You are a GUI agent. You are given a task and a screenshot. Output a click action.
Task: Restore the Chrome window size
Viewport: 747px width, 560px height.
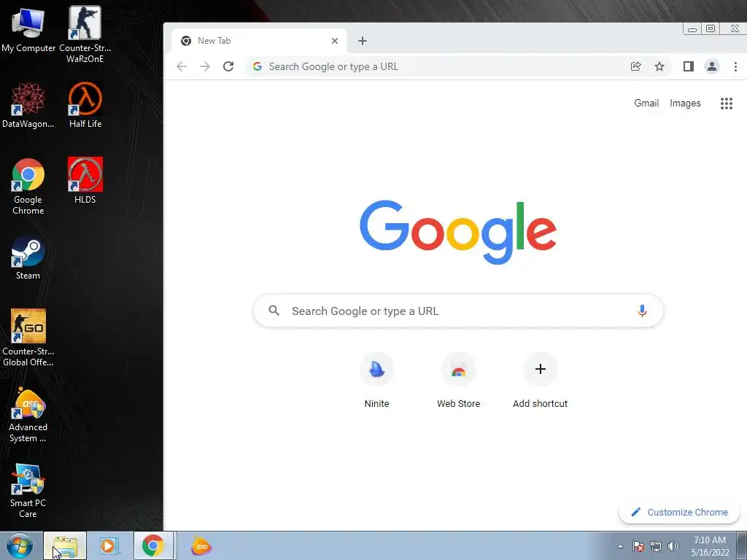pos(711,28)
